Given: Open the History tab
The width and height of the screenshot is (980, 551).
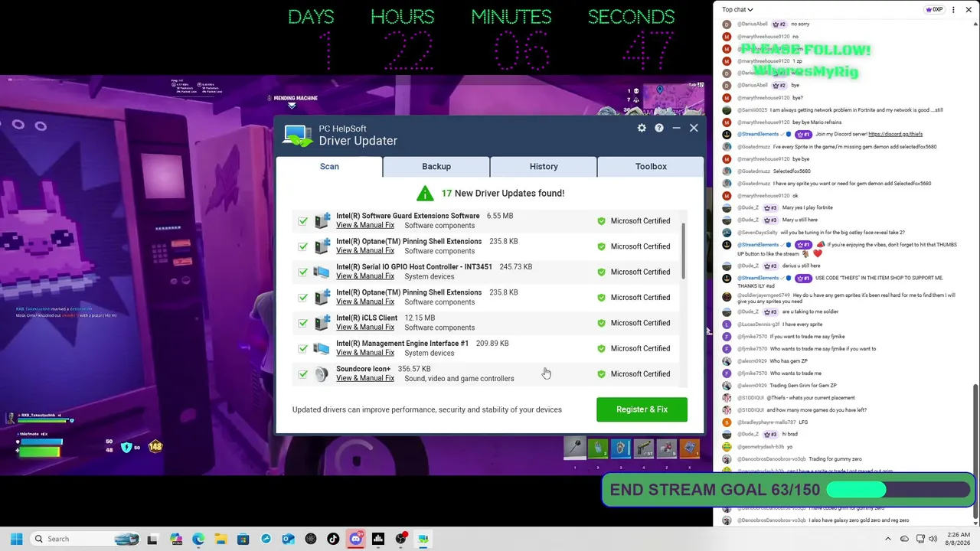Looking at the screenshot, I should 544,166.
